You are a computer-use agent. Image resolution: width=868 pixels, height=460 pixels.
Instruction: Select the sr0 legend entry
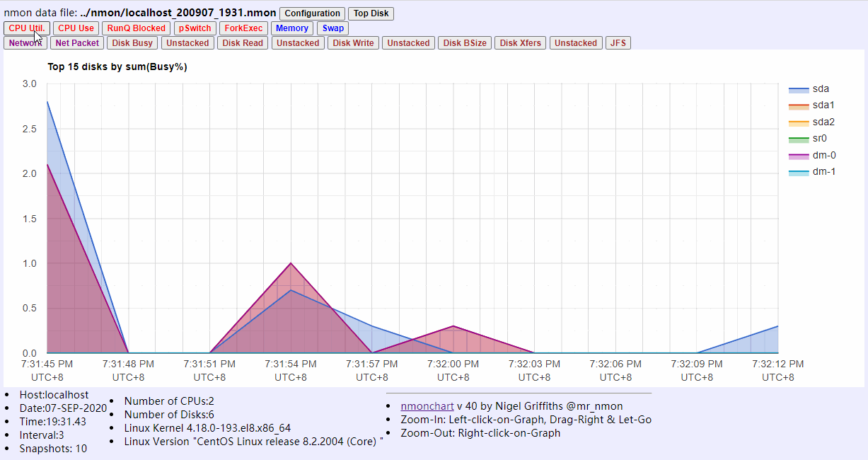820,138
